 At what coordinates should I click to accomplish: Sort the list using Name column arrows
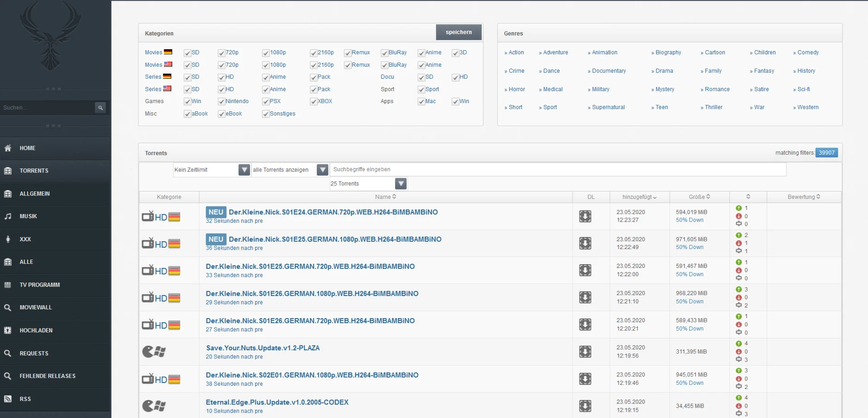pos(394,197)
